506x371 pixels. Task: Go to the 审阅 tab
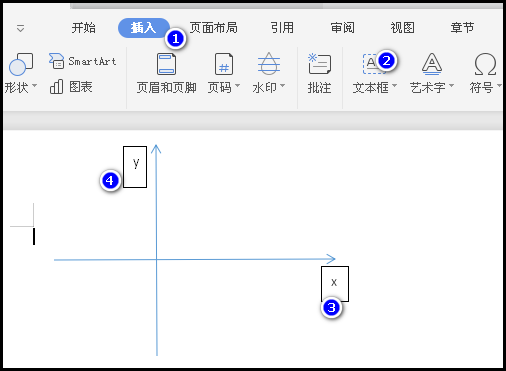(x=342, y=28)
